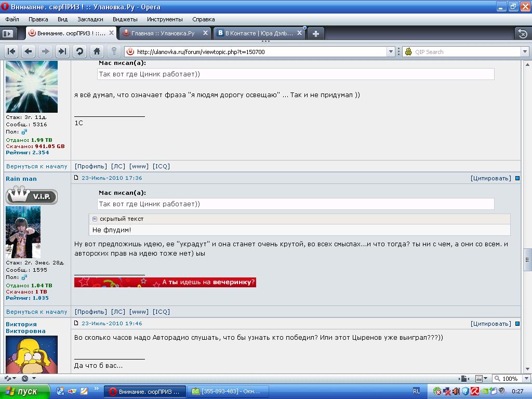This screenshot has width=532, height=399.
Task: Toggle show images button in status bar
Action: pos(479,379)
